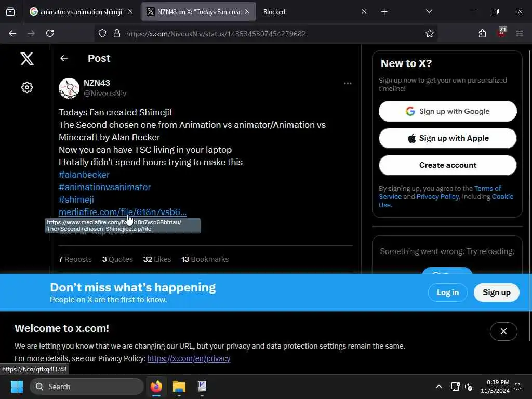The height and width of the screenshot is (399, 532).
Task: View the 3 Quotes list
Action: 117,259
